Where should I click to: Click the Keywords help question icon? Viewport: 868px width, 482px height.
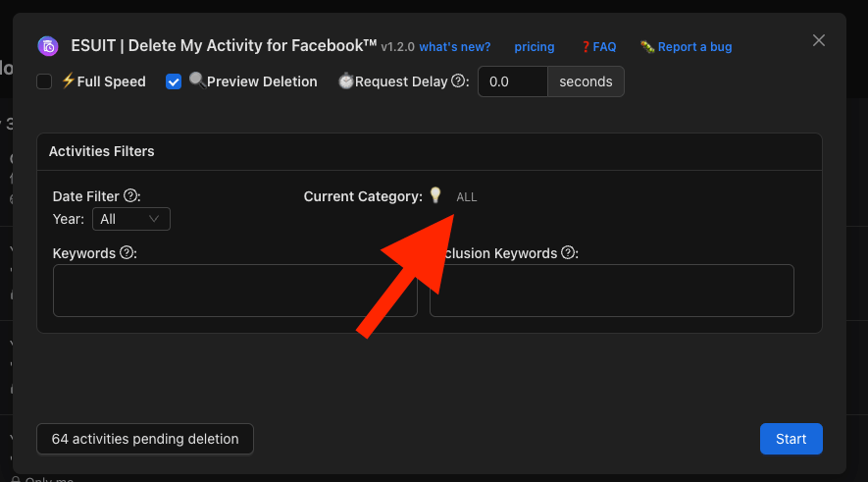click(x=127, y=253)
